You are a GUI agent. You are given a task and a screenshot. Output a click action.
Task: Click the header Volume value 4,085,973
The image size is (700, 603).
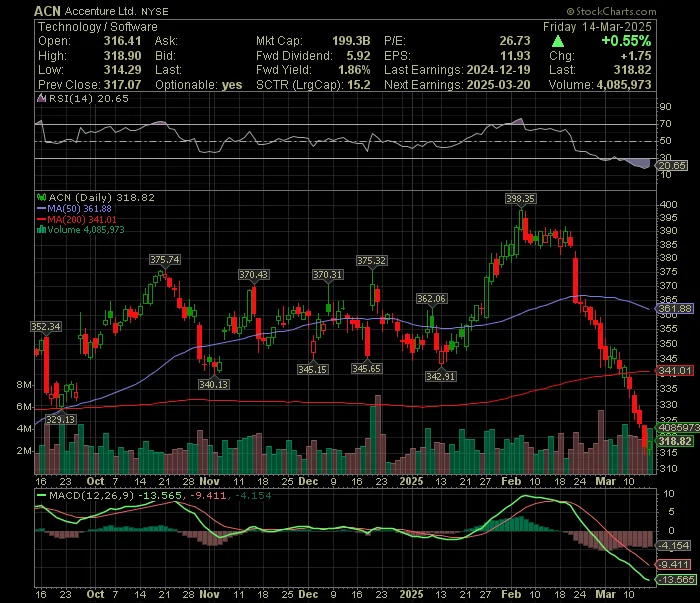pos(624,85)
